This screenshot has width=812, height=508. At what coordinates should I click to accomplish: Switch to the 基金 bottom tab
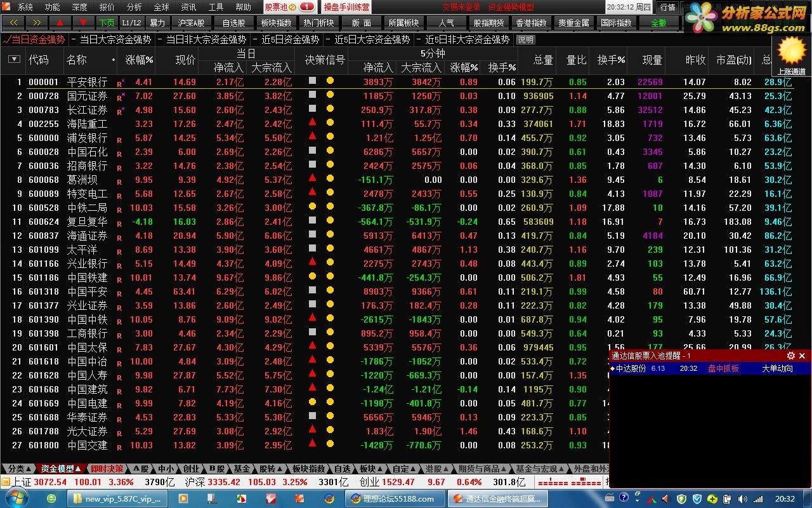(x=242, y=469)
